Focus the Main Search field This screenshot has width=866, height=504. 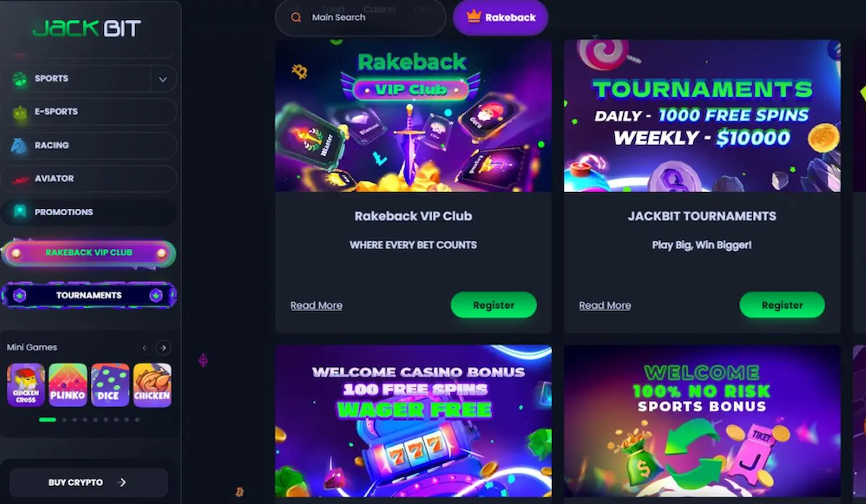point(360,17)
